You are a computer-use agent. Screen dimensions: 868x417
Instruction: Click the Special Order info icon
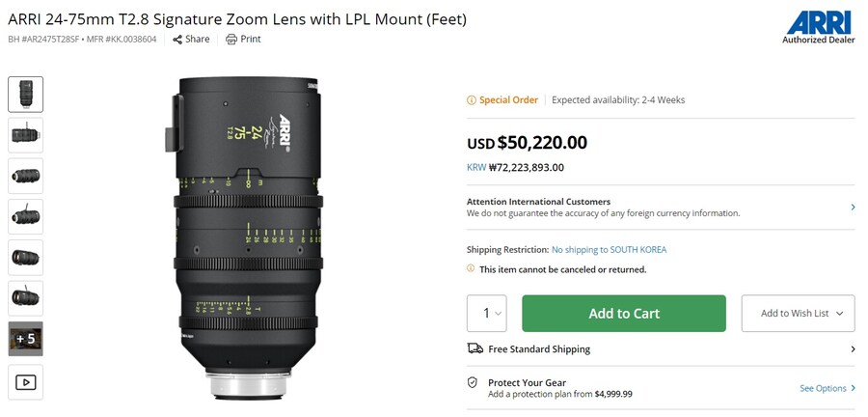pyautogui.click(x=472, y=100)
